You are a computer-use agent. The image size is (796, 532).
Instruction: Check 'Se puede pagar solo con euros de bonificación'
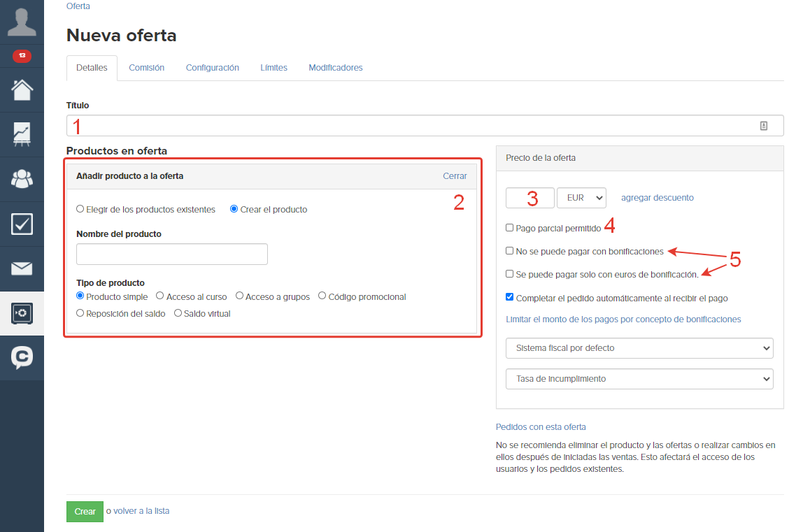[x=510, y=274]
